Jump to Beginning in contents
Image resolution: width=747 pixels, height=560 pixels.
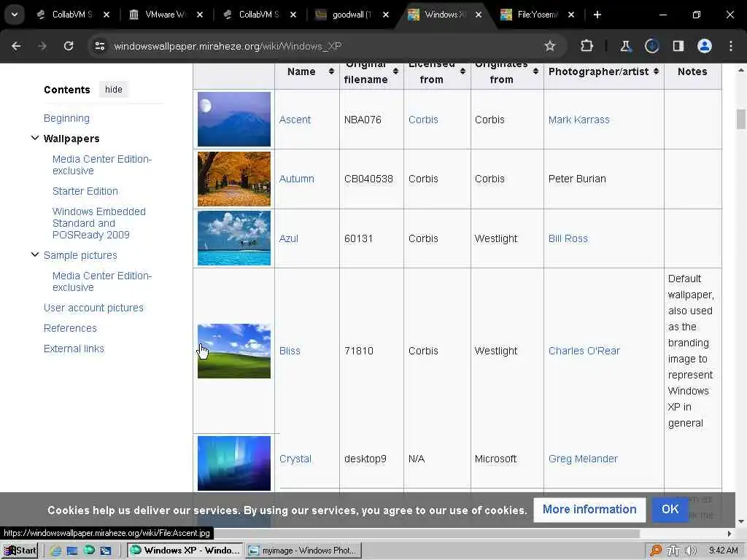[x=66, y=118]
